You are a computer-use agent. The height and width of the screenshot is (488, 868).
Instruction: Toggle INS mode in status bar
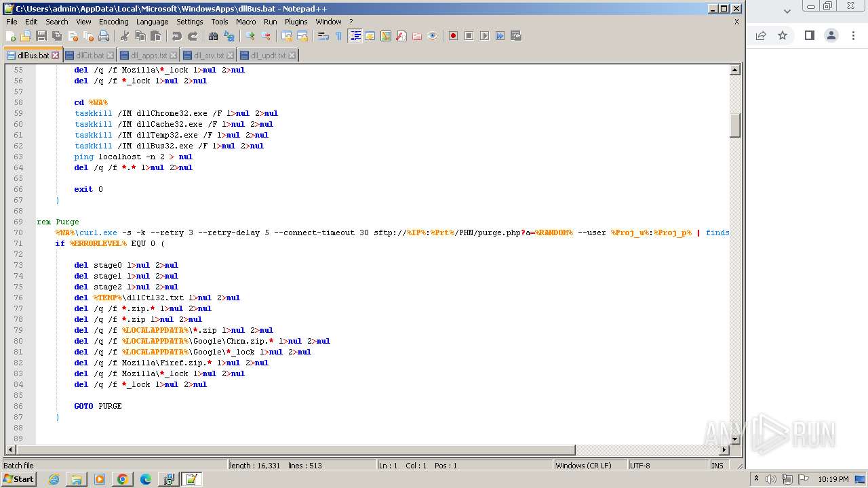coord(717,466)
